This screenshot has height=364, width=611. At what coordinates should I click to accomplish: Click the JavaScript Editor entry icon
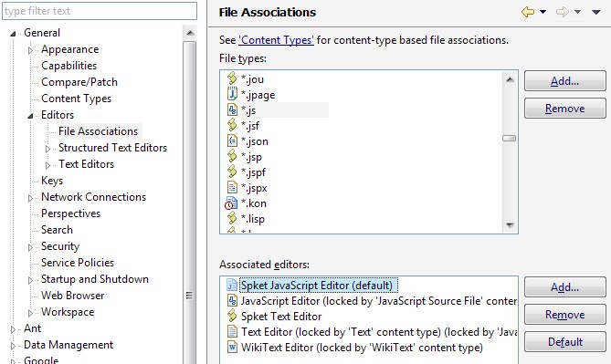232,300
